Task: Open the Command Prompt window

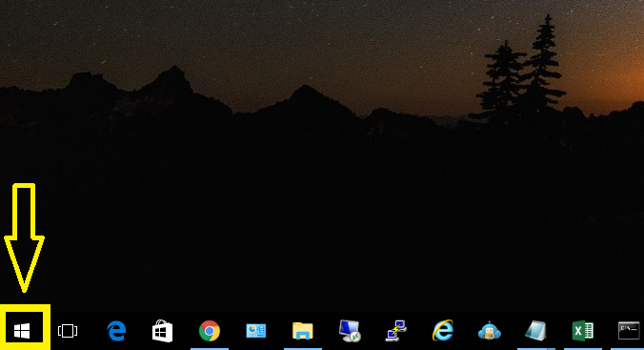Action: click(629, 331)
